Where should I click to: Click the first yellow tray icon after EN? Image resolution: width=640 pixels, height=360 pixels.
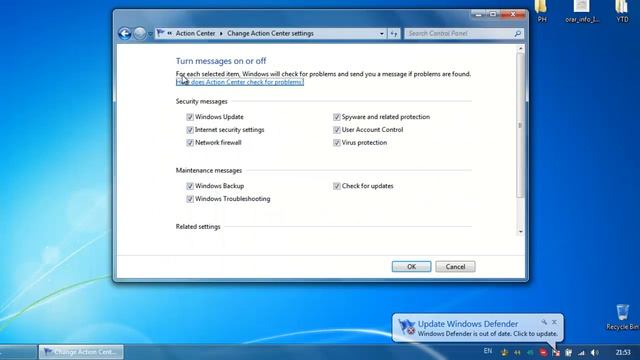504,352
